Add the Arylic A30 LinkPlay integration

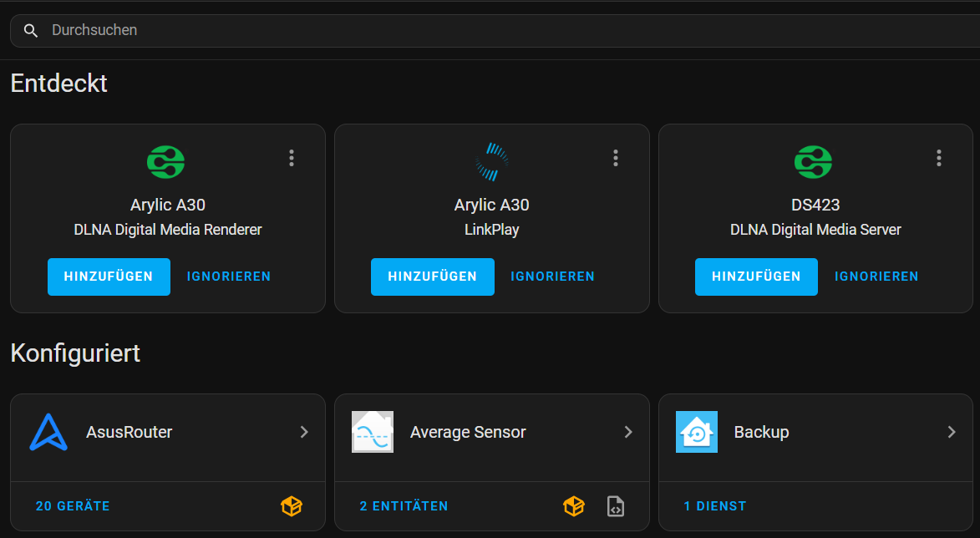(433, 277)
